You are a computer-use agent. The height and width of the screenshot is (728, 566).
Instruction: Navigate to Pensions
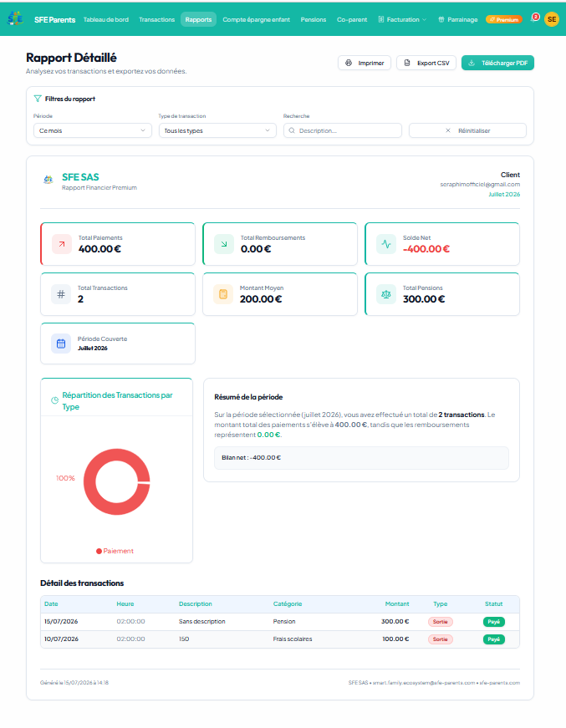(314, 19)
